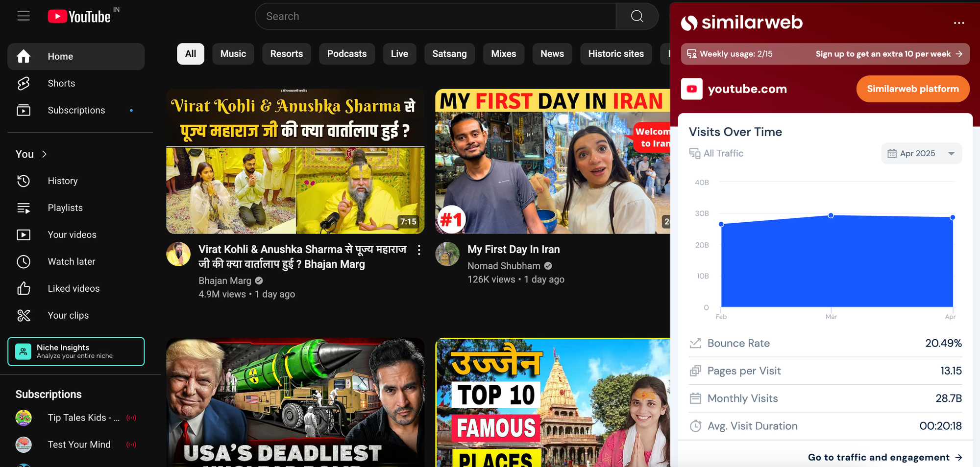
Task: Open watch History in sidebar
Action: pos(63,181)
